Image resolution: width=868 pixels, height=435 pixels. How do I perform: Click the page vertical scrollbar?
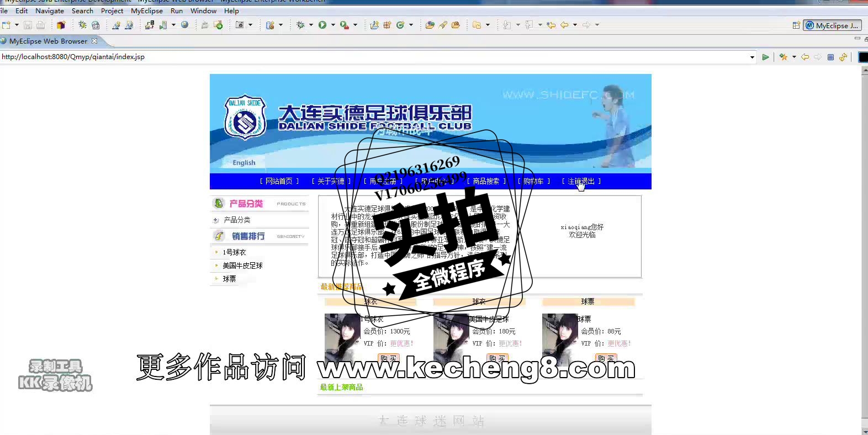coord(865,251)
